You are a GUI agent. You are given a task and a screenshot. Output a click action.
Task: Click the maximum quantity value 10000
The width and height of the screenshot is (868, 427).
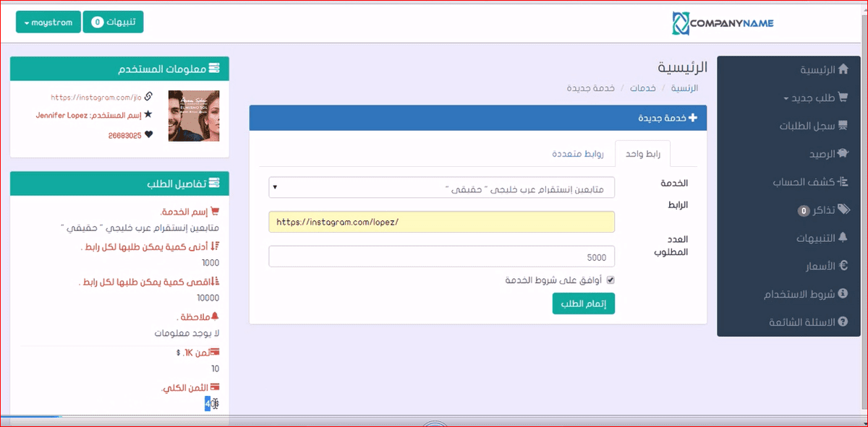click(208, 298)
